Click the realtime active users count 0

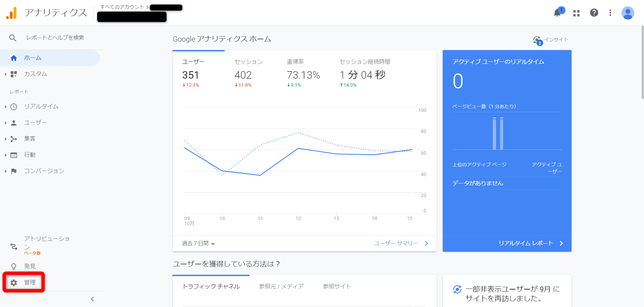(x=458, y=81)
